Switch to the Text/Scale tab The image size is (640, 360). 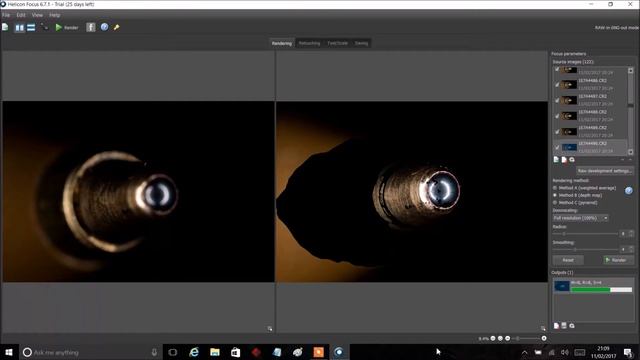click(338, 43)
